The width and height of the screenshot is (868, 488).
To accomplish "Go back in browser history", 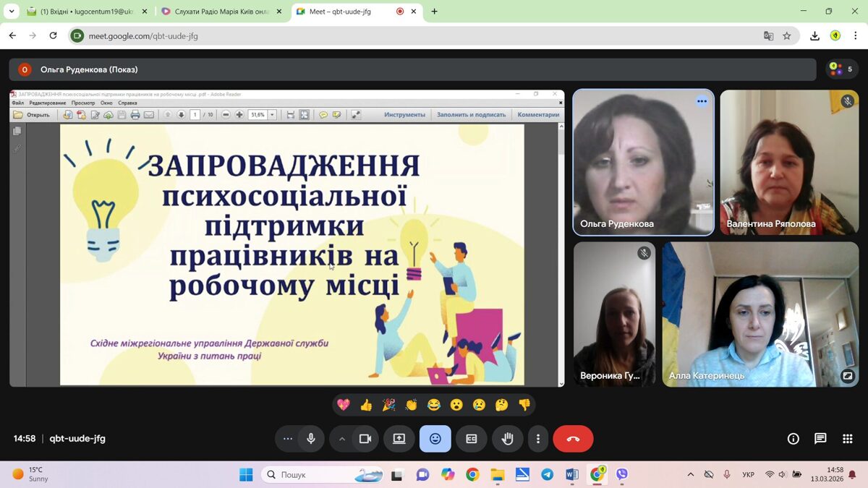I will (x=12, y=35).
